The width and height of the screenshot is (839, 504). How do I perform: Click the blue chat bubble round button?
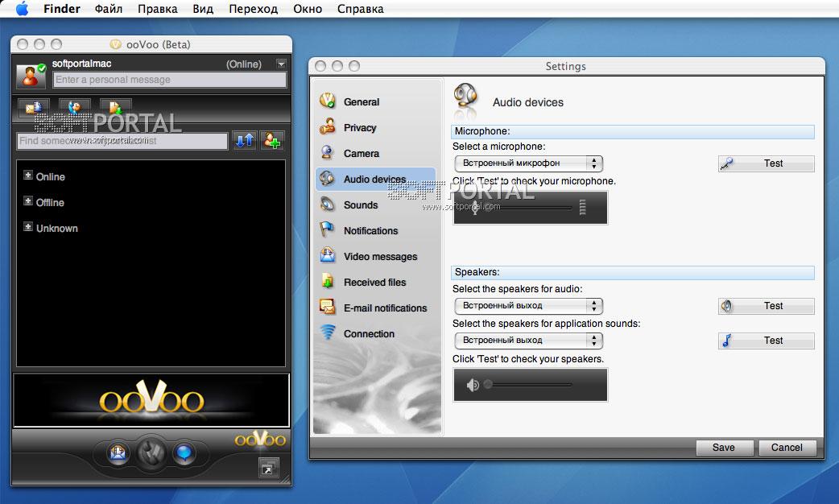184,454
